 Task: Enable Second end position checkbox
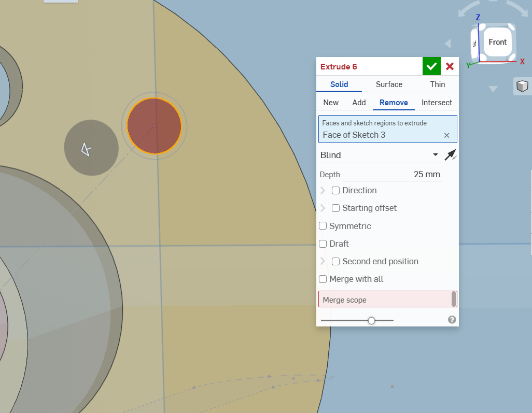(x=335, y=261)
